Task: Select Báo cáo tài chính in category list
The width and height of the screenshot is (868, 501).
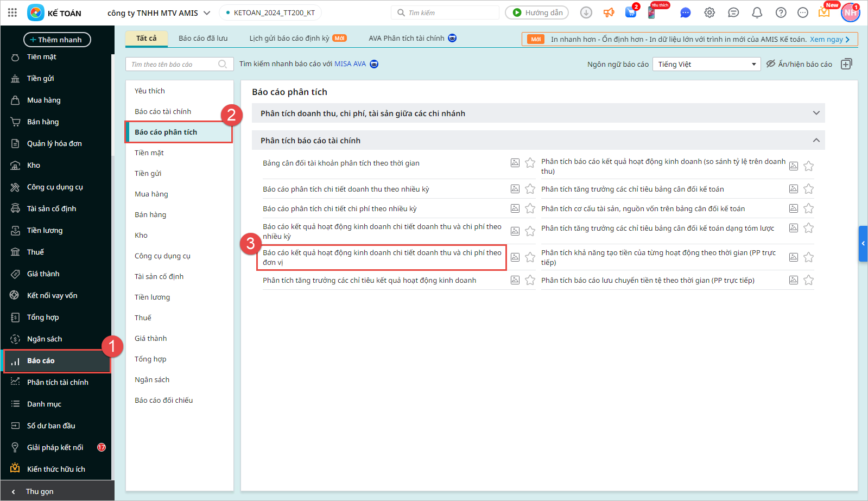Action: click(163, 111)
